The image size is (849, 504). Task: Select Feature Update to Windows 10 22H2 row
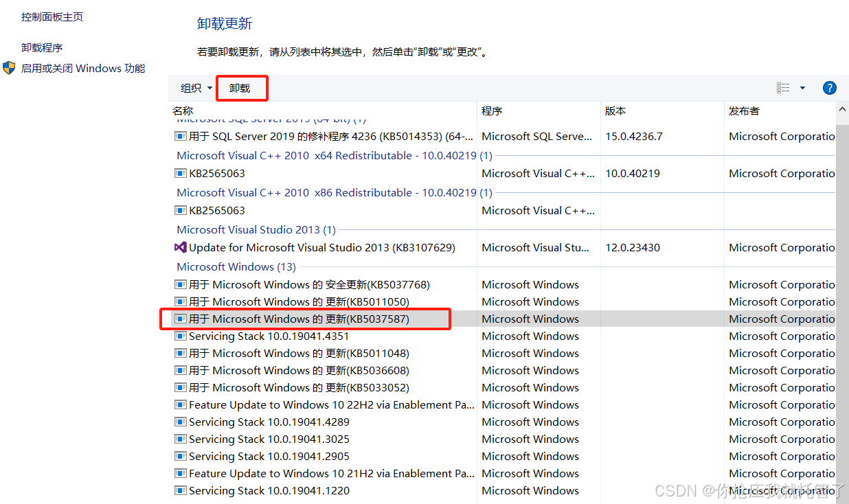503,404
